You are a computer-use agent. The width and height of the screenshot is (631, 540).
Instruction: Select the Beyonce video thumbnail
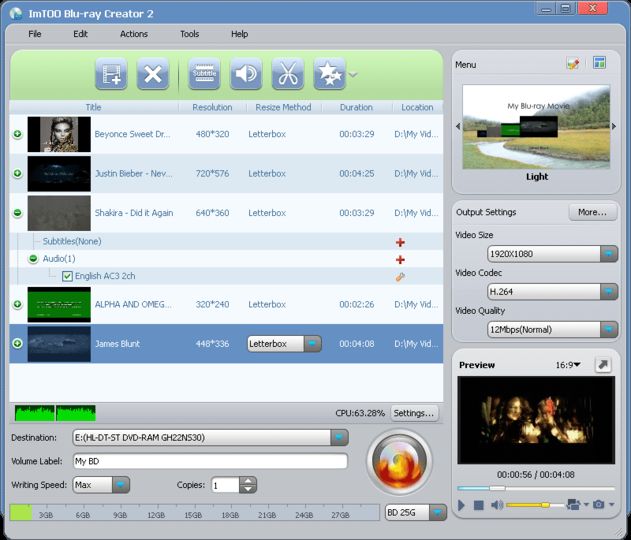[x=59, y=134]
